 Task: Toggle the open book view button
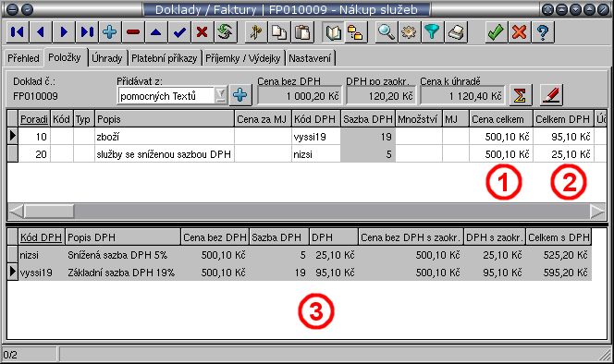coord(333,31)
